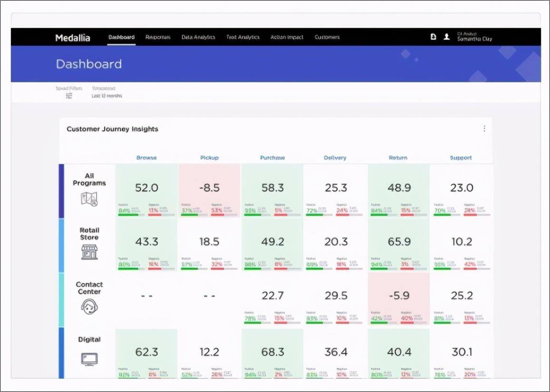Select the Customers tab

(x=327, y=37)
